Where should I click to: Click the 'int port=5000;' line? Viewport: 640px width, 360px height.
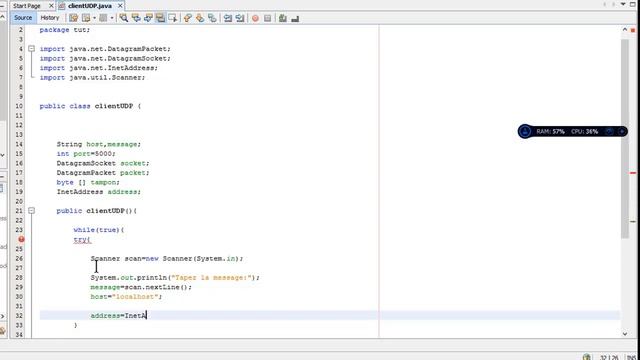tap(86, 153)
